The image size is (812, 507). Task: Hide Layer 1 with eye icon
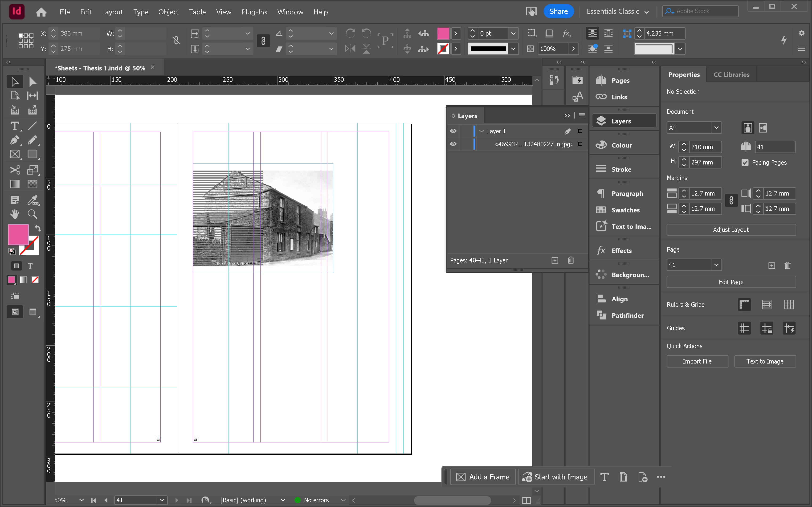tap(453, 131)
